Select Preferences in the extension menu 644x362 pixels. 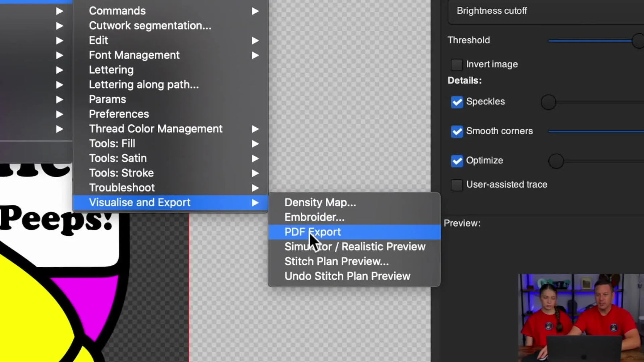(170, 114)
